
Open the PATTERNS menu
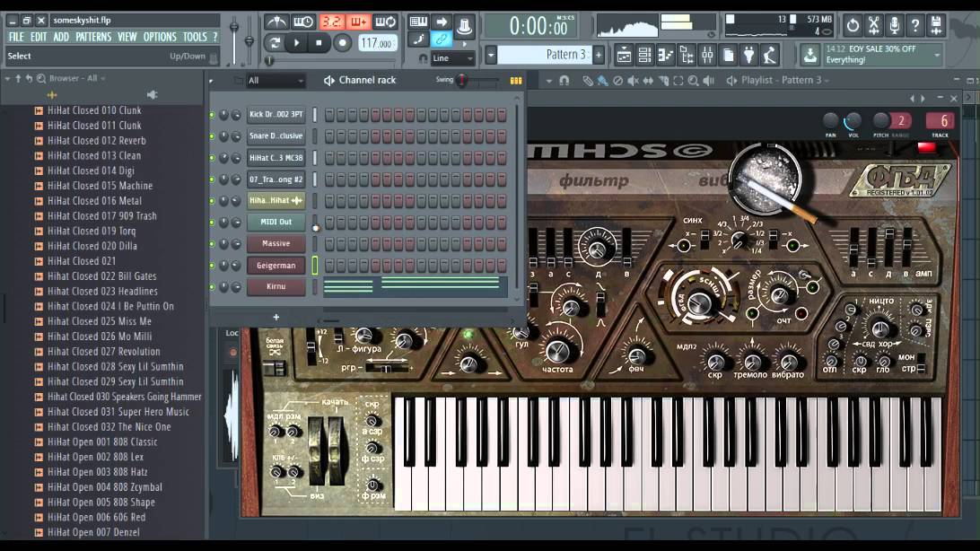coord(93,37)
